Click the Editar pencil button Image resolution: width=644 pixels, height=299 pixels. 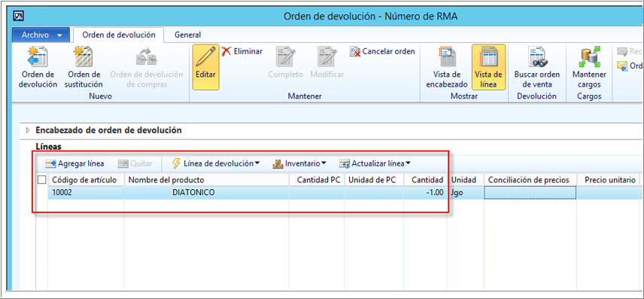click(x=205, y=67)
